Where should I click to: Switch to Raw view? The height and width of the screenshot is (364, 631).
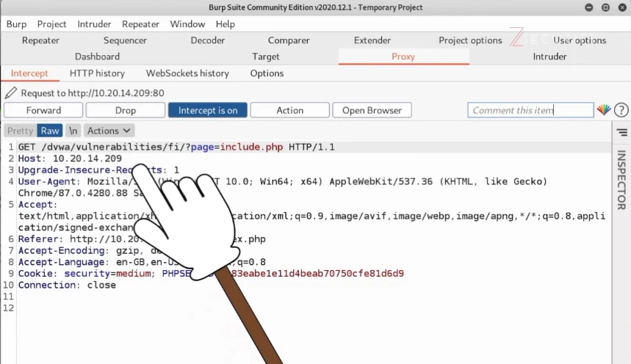point(50,131)
